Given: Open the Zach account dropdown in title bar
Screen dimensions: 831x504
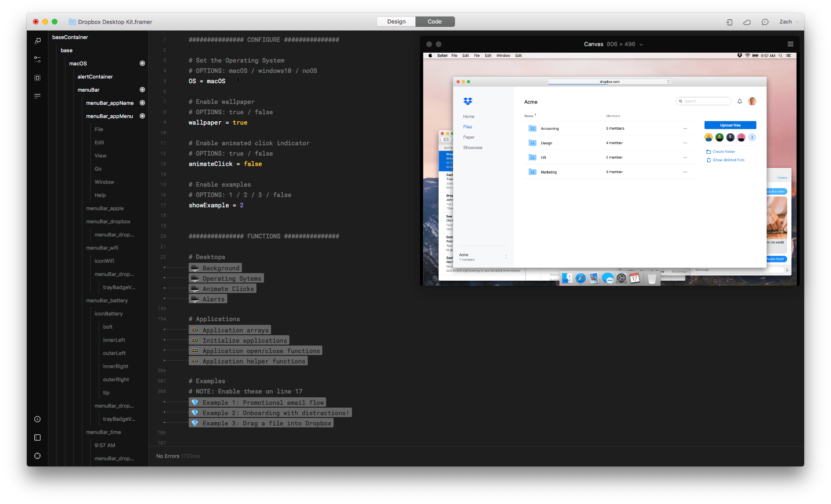Looking at the screenshot, I should (789, 22).
